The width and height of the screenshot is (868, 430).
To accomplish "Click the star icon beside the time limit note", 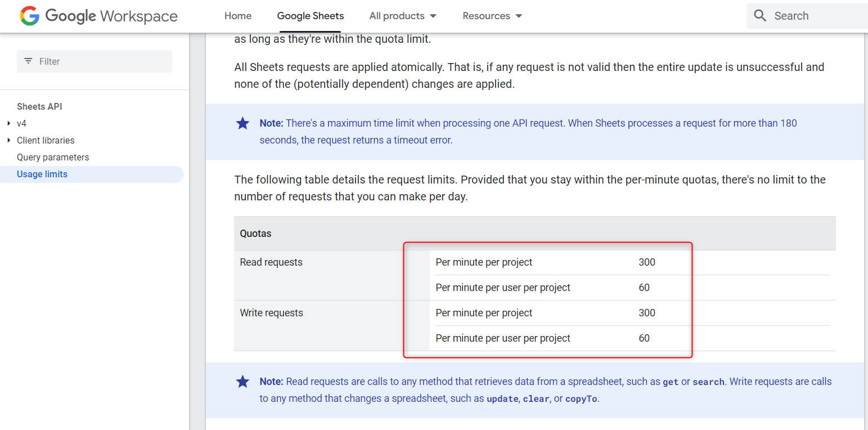I will [242, 123].
